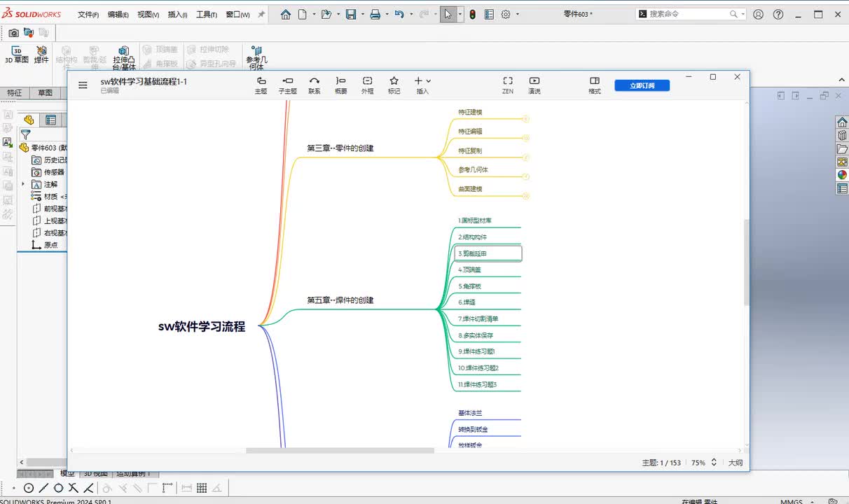The image size is (849, 504).
Task: Click the 立即订阅 subscribe button
Action: coord(642,85)
